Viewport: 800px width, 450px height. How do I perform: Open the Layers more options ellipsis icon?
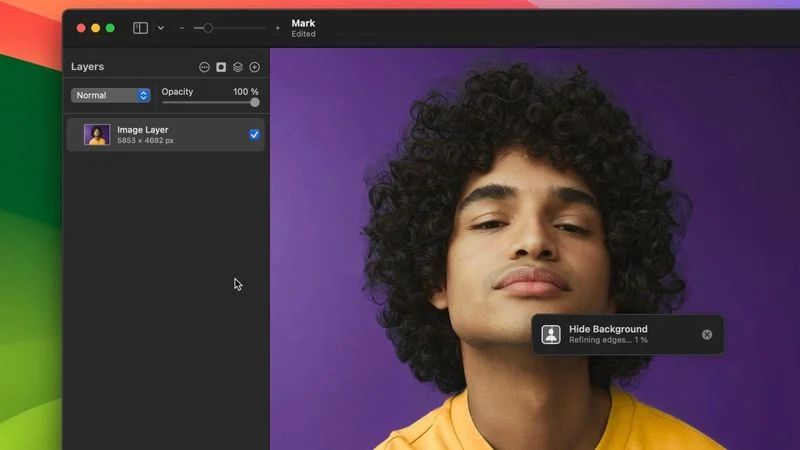coord(204,67)
